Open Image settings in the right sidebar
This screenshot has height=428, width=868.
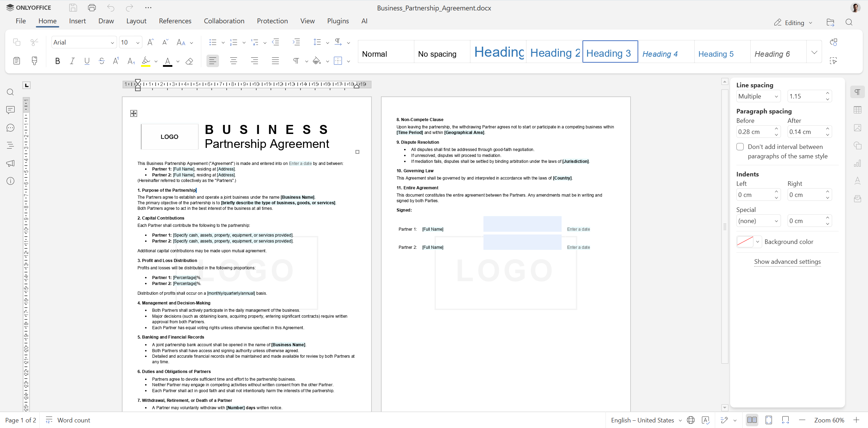pos(858,128)
